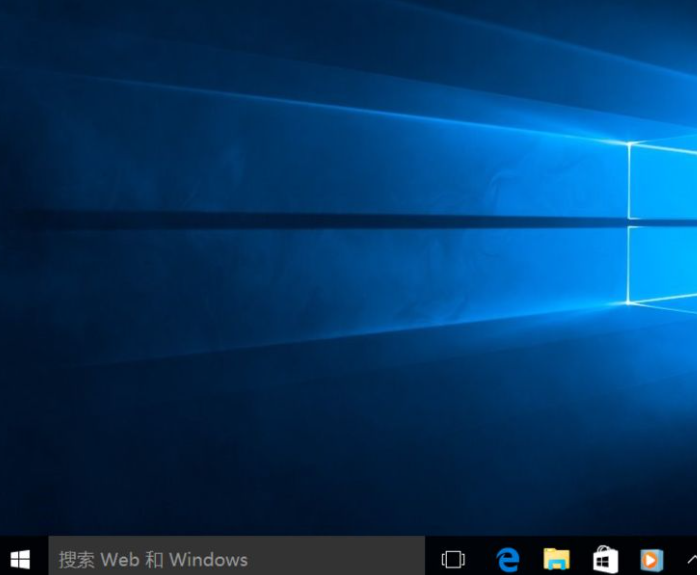Open the orange media player app
The height and width of the screenshot is (575, 700).
[x=652, y=559]
